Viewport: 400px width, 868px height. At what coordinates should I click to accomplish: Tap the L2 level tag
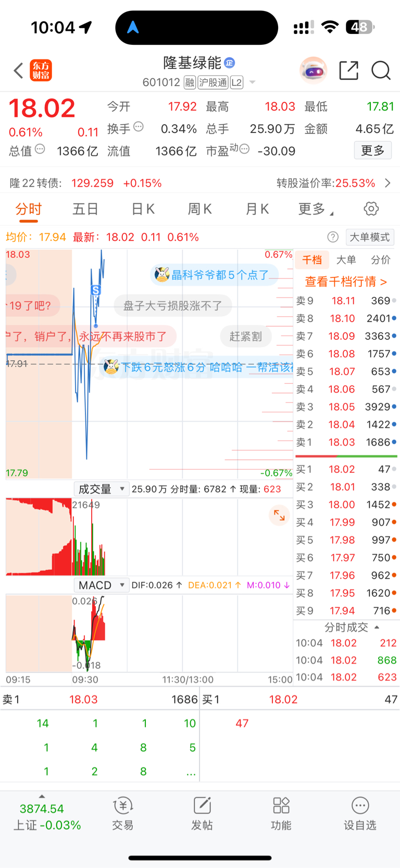[x=236, y=82]
